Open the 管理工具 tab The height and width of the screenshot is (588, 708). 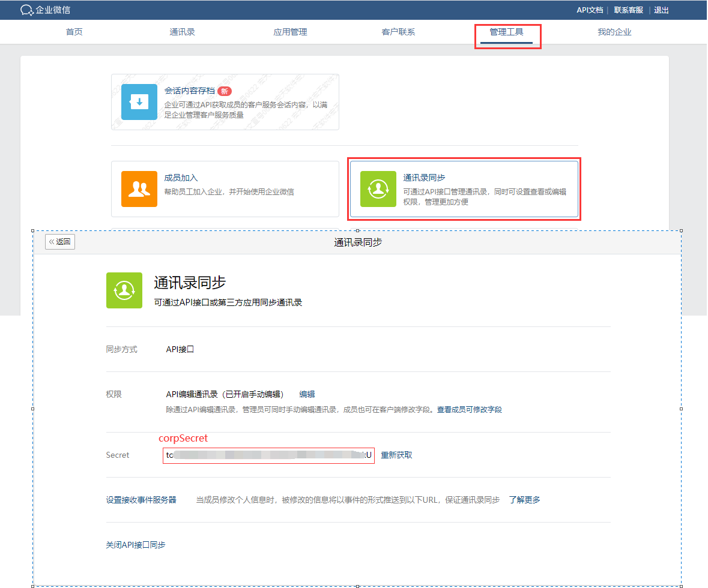(506, 32)
